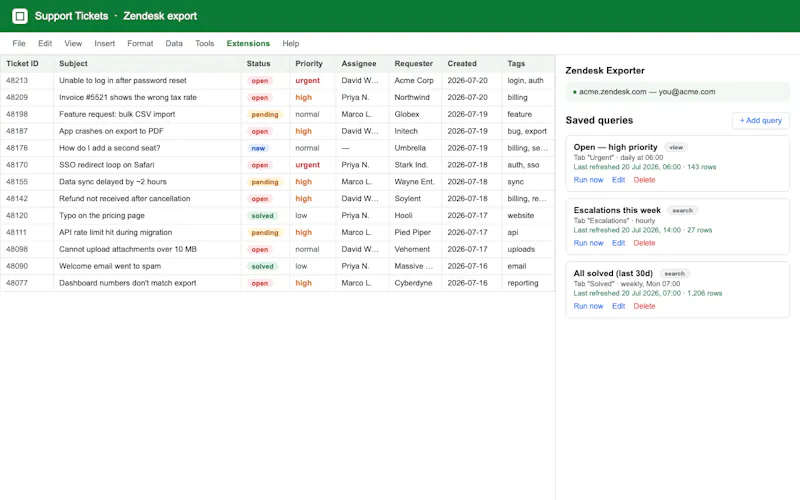Select the Status column header
The height and width of the screenshot is (500, 800).
(x=265, y=64)
